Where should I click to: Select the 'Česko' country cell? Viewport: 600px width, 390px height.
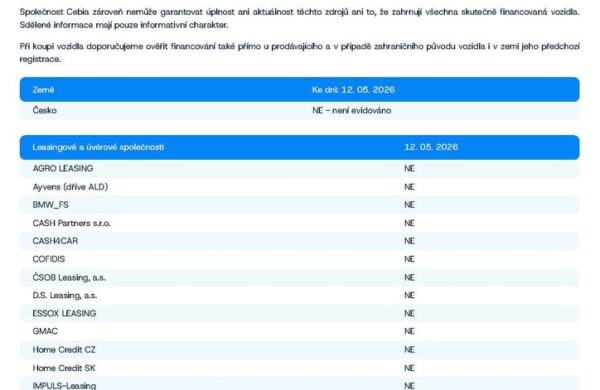pyautogui.click(x=44, y=111)
